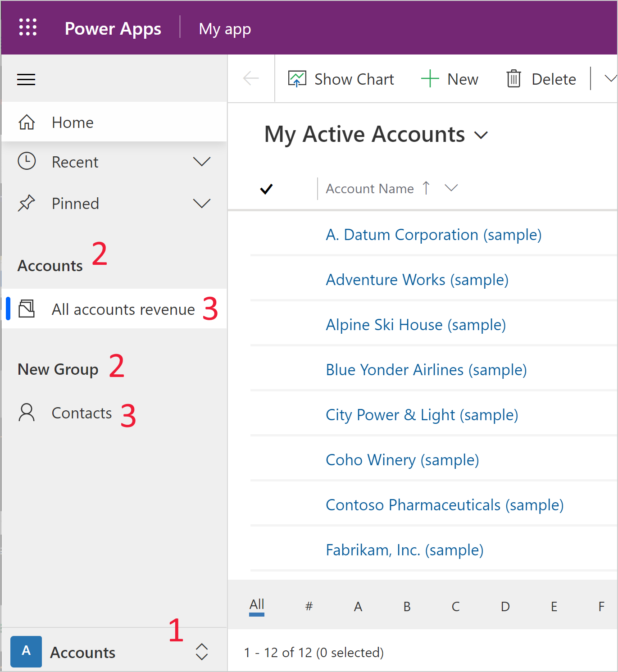The image size is (618, 672).
Task: Select the Contacts person icon
Action: coord(27,412)
